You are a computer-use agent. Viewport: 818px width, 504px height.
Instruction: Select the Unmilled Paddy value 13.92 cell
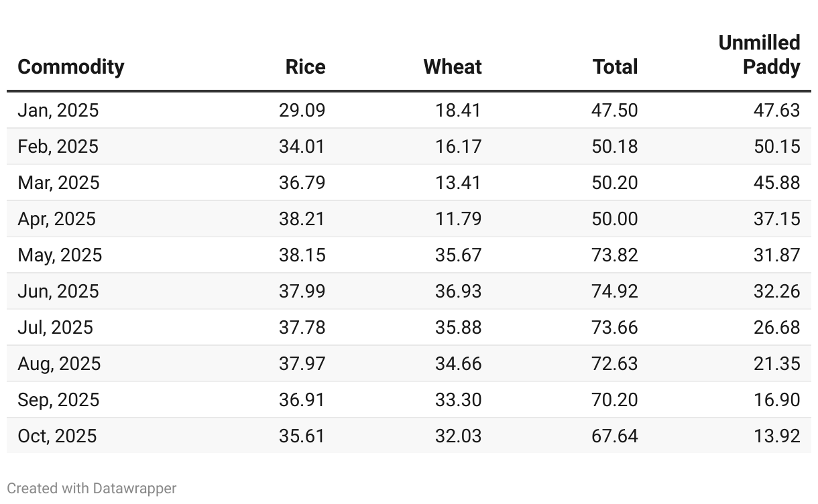point(777,436)
